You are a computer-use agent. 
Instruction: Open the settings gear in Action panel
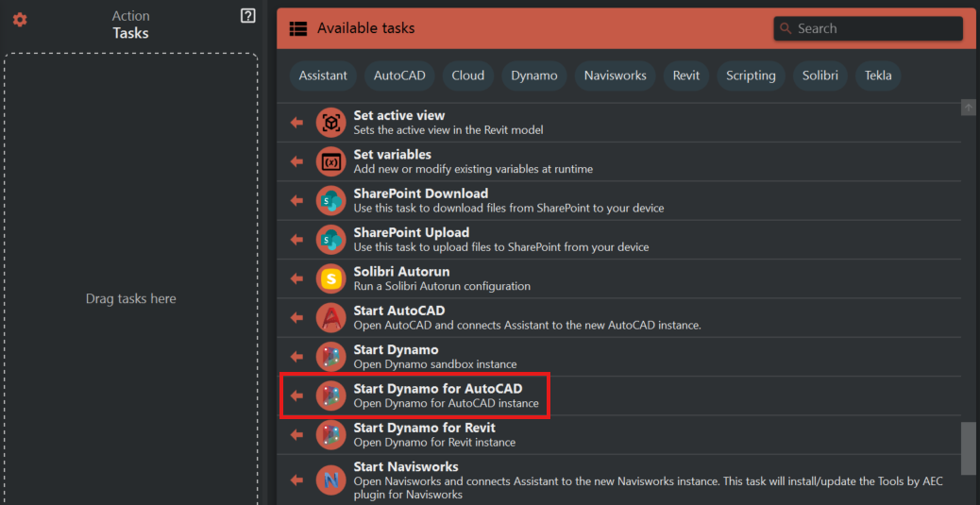(20, 20)
